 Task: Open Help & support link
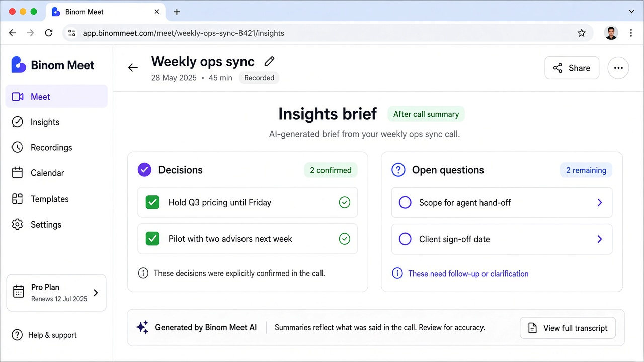point(44,335)
